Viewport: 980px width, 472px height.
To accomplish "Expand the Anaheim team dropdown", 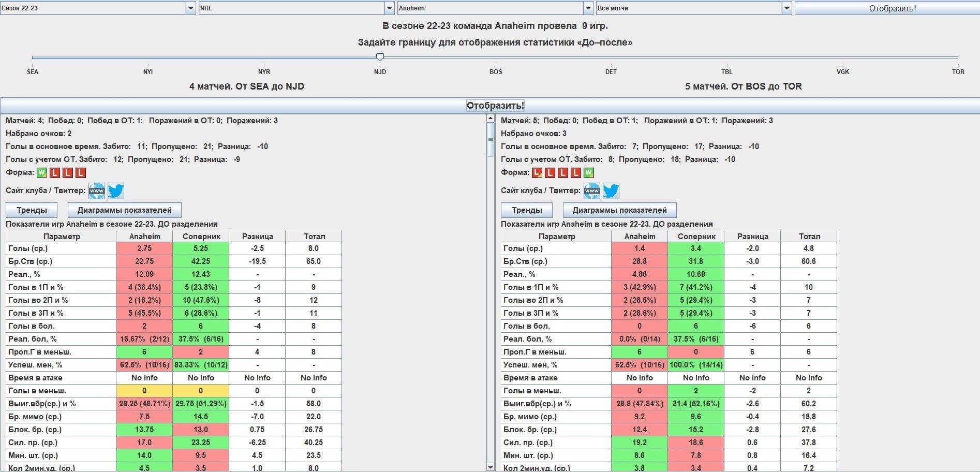I will (x=588, y=8).
